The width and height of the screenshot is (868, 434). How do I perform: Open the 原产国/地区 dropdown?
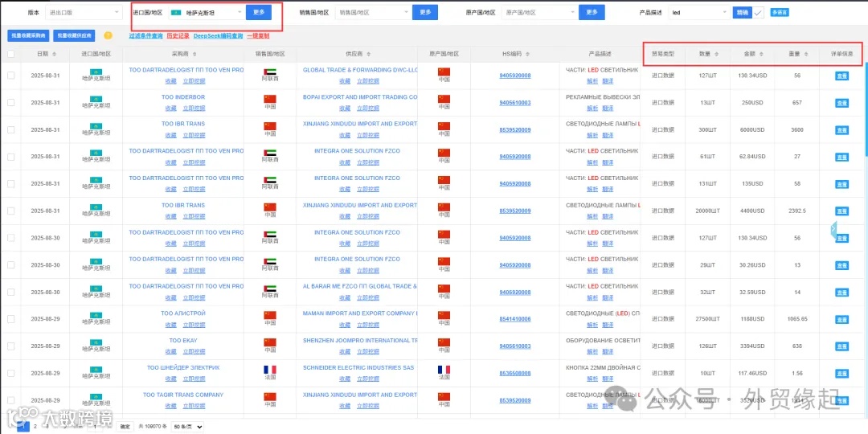click(x=538, y=12)
